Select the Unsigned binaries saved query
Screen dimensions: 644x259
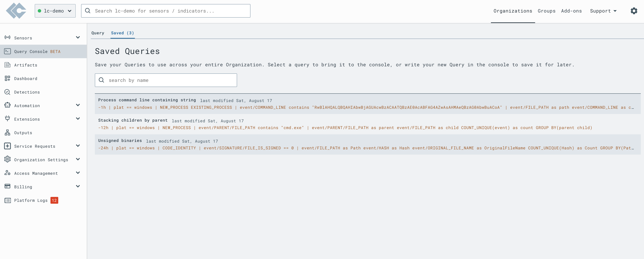[120, 141]
